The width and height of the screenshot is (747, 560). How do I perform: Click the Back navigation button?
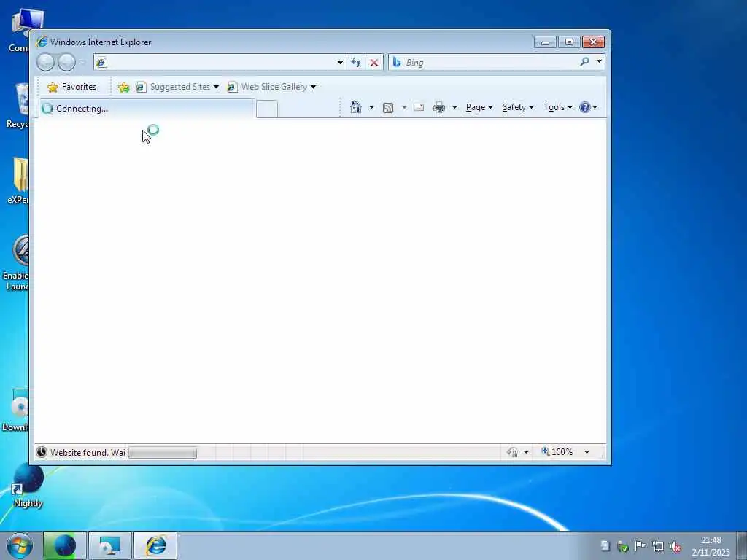(x=46, y=63)
